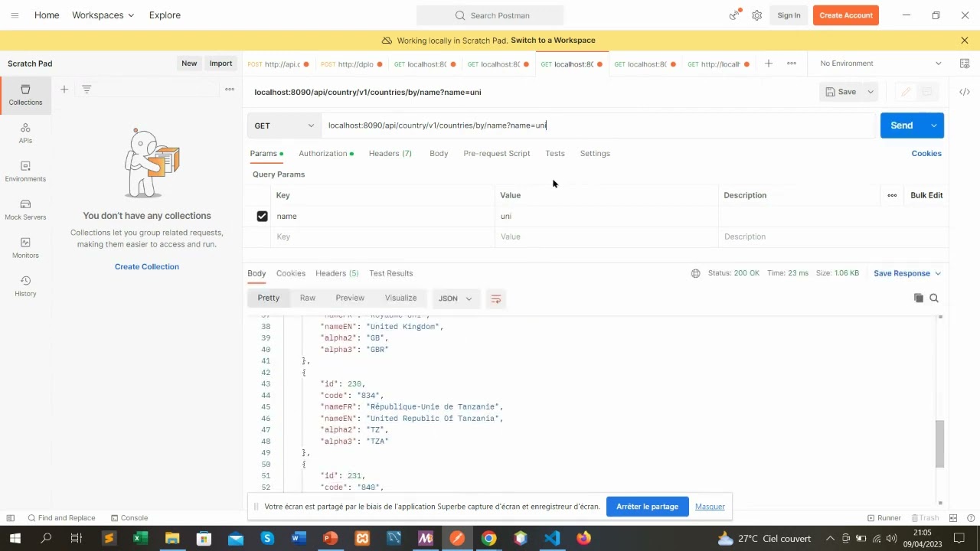Search within the response body
Viewport: 980px width, 551px height.
point(934,298)
